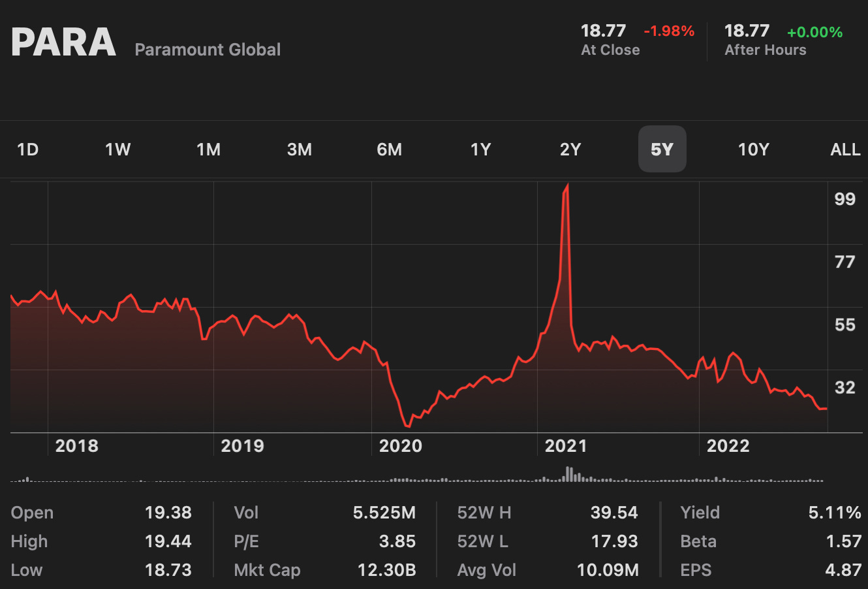Click the 77 y-axis value
Screen dimensions: 868x589
[x=845, y=262]
